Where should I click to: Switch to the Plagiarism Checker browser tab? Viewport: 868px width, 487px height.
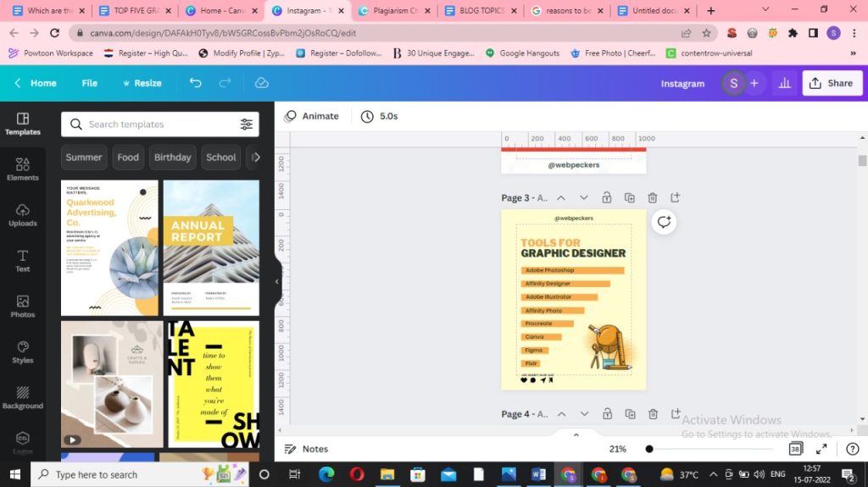[395, 10]
